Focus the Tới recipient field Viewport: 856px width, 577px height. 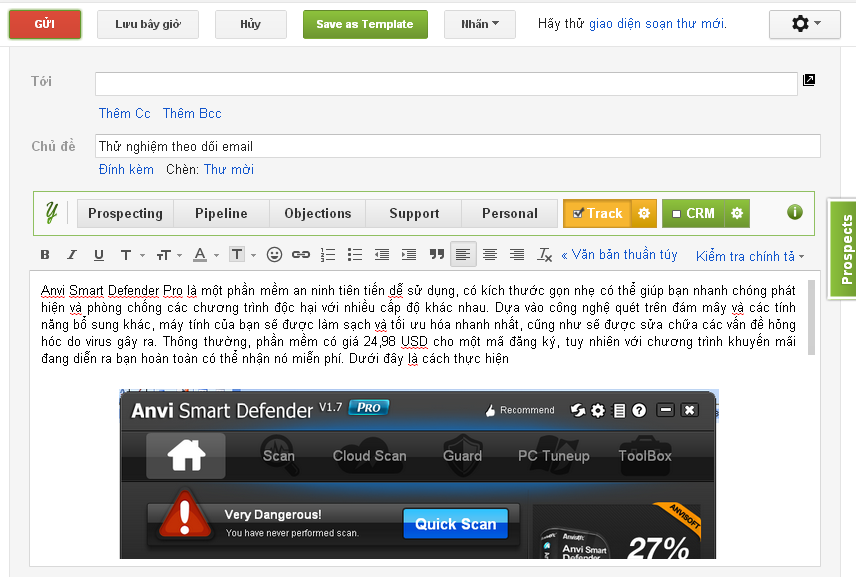[x=447, y=84]
